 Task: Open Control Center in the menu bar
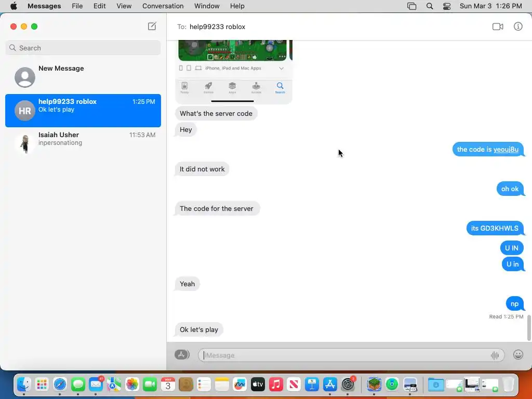[x=447, y=6]
